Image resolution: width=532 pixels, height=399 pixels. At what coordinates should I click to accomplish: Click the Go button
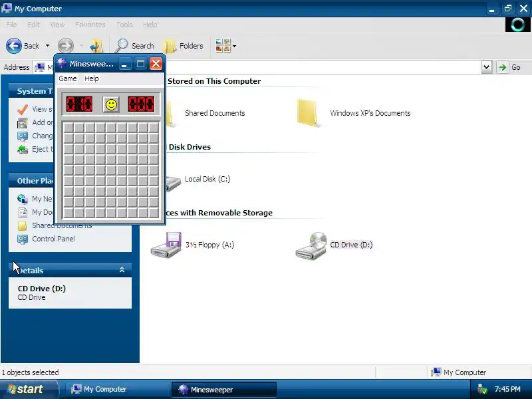pos(510,67)
